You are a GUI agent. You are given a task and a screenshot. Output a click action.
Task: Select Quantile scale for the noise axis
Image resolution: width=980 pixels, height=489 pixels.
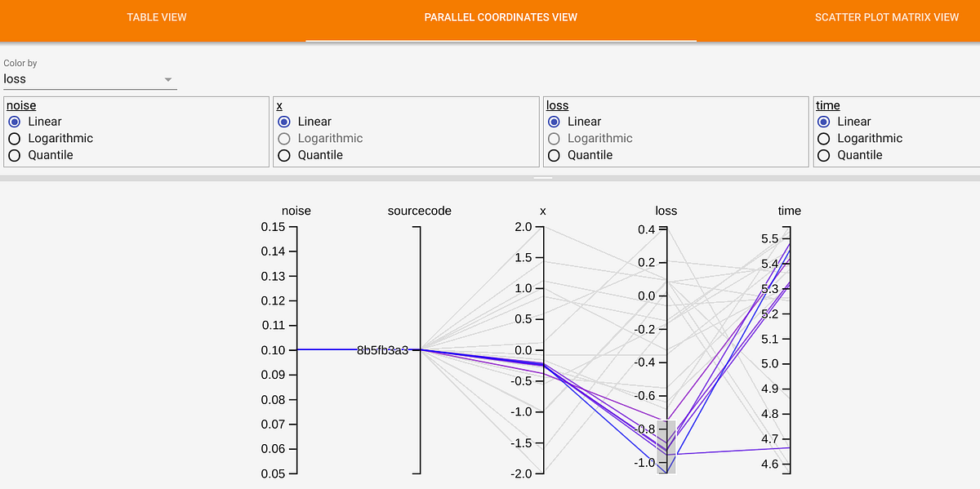click(x=14, y=155)
